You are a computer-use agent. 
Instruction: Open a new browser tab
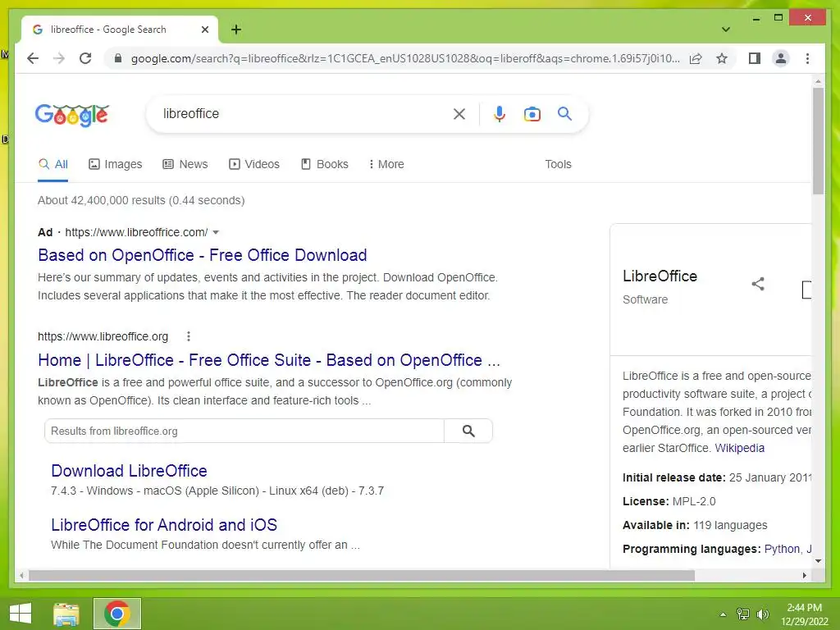tap(236, 30)
